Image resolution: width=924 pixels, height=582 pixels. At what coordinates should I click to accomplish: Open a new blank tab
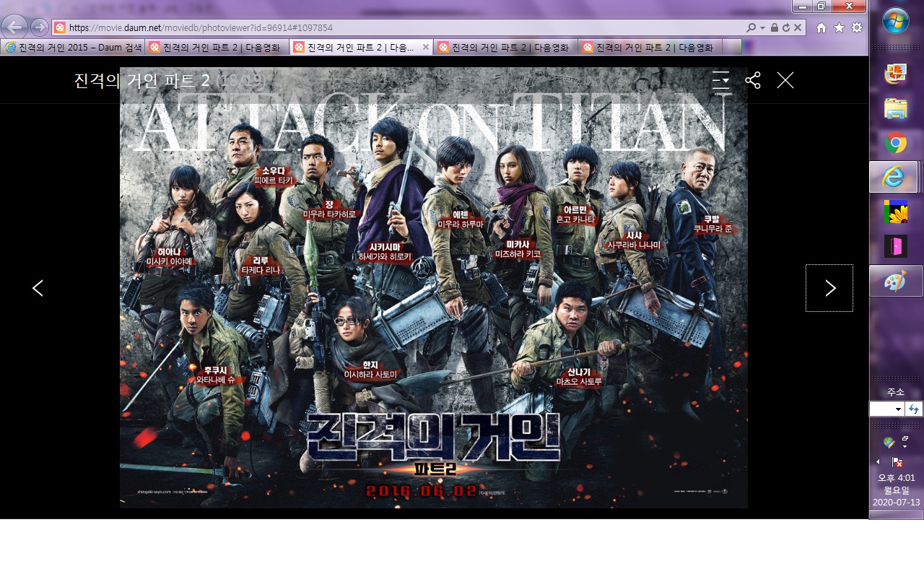click(x=732, y=48)
